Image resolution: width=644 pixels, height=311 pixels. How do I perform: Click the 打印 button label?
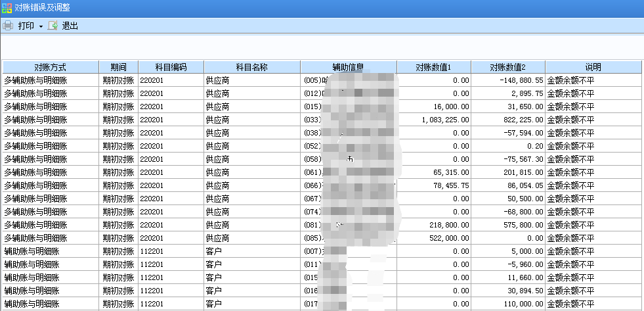pos(26,26)
